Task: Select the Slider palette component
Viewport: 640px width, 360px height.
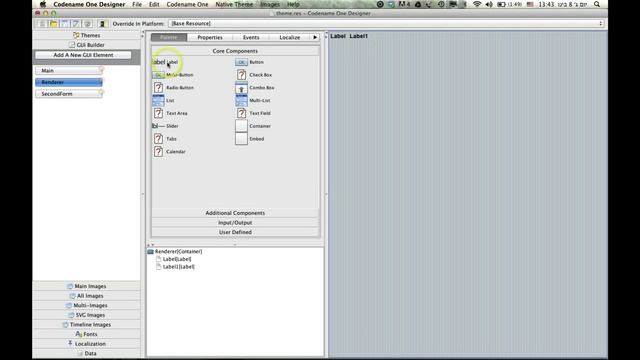Action: [x=165, y=126]
